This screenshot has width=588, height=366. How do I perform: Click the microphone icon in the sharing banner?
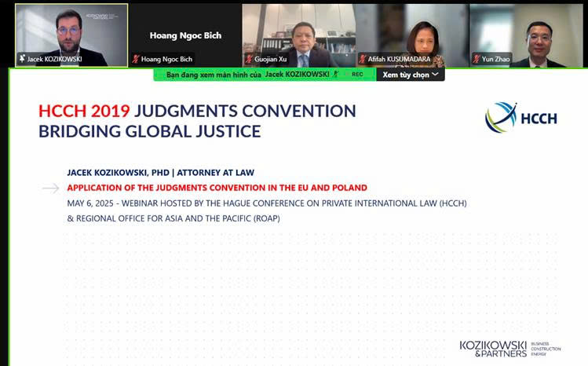pos(336,75)
